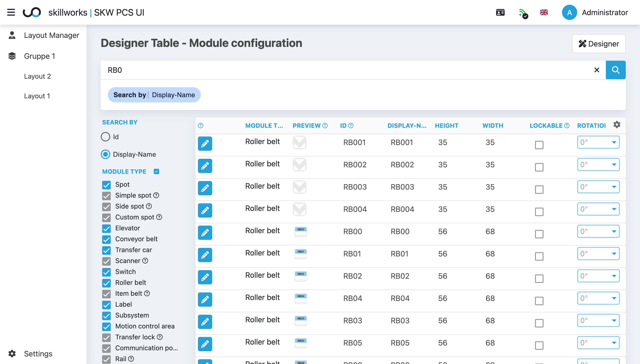Run the search with the magnifier icon

[x=616, y=70]
